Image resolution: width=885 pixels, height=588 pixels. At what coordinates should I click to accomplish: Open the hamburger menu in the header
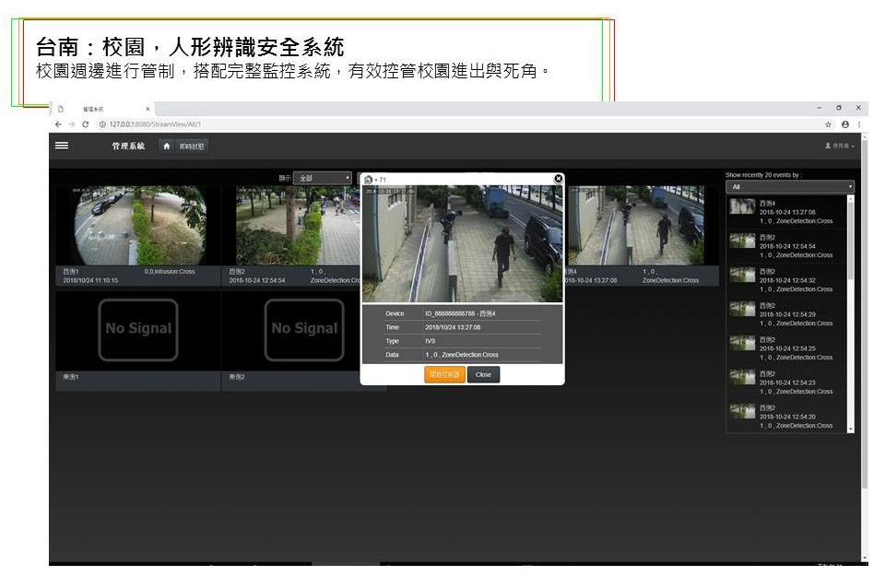(62, 146)
